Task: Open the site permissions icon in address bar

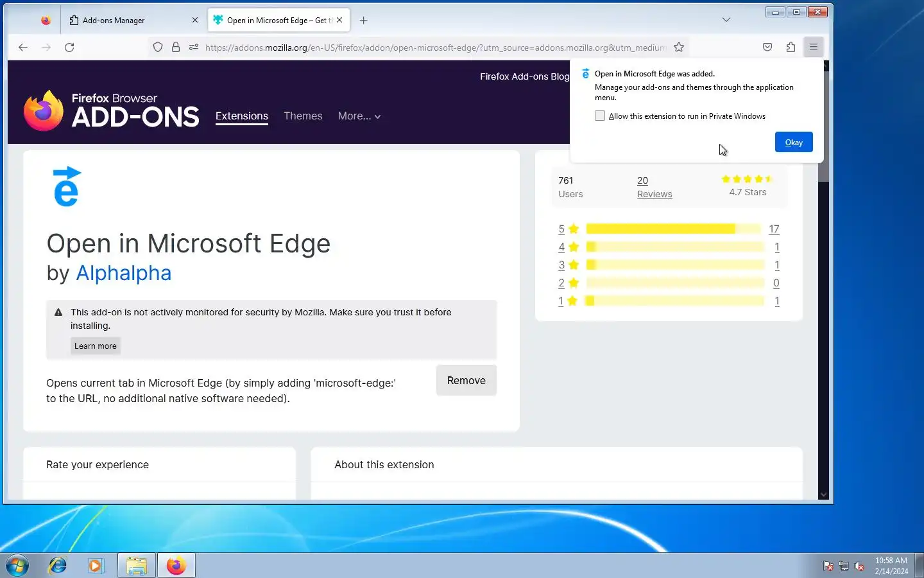Action: pyautogui.click(x=194, y=47)
